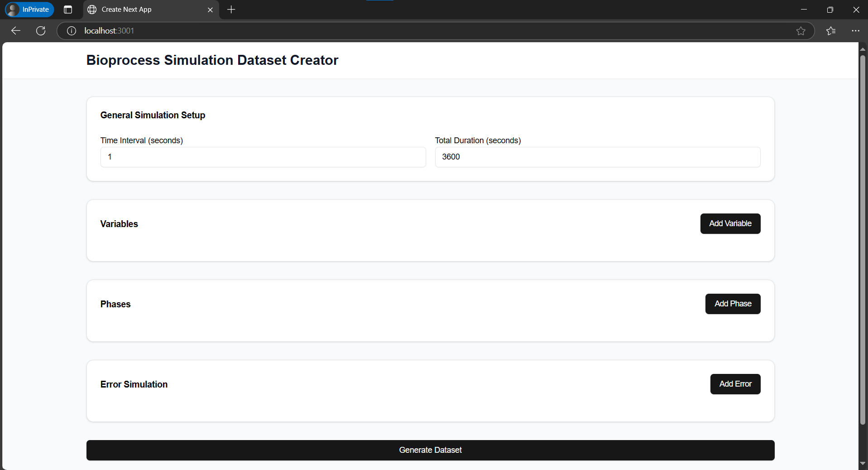Click Generate Dataset button

click(x=431, y=450)
